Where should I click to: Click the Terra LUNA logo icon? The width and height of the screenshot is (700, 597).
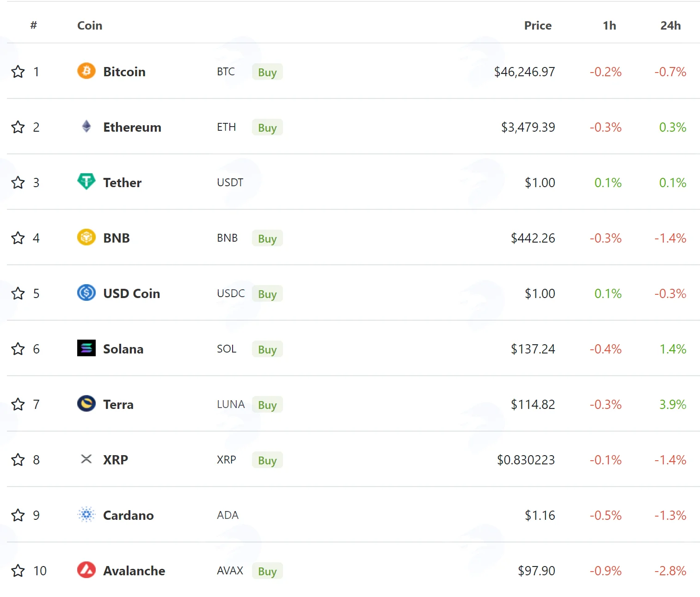click(x=86, y=404)
